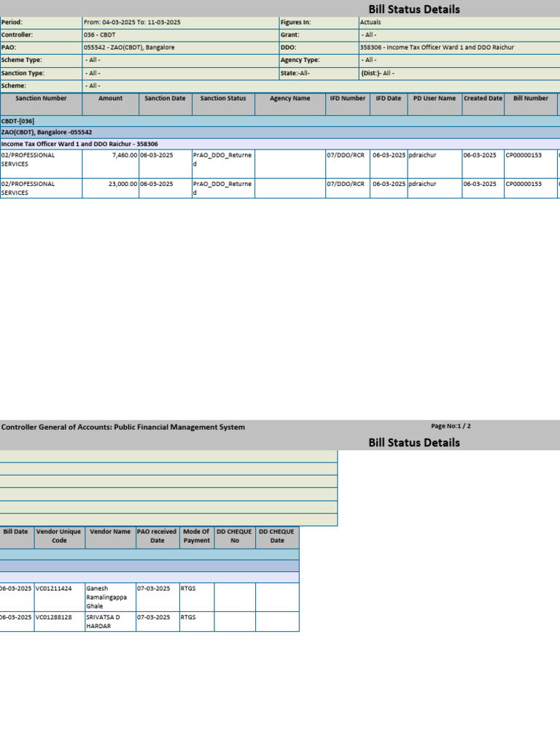Viewport: 560px width, 747px height.
Task: Click '07/DDO/RCR' in the 7,460.00 row
Action: [x=346, y=155]
